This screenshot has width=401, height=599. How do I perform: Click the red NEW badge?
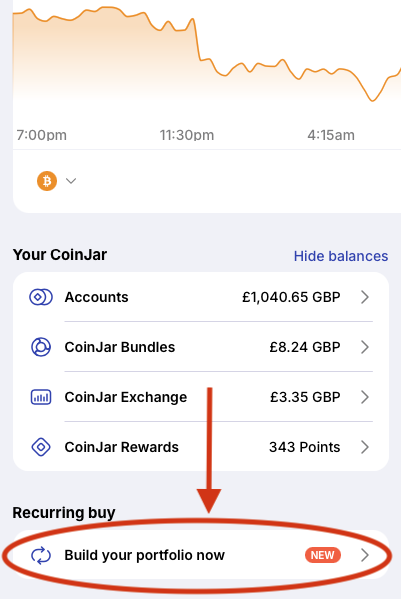(323, 555)
